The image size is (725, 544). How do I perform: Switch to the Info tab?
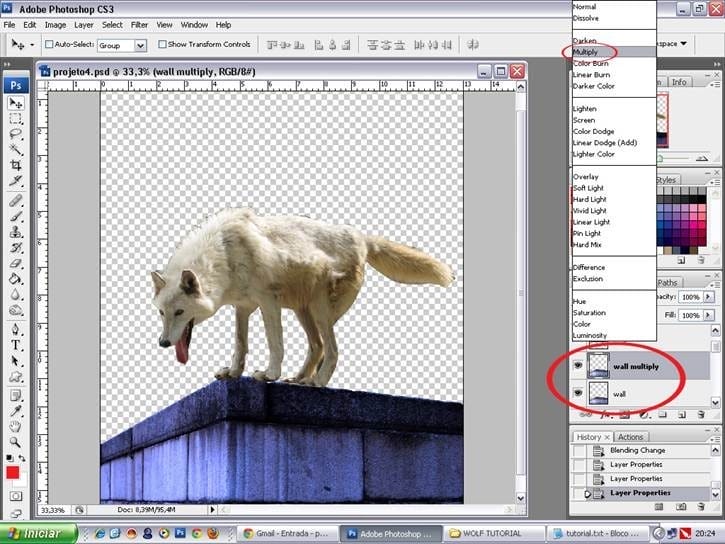(679, 82)
